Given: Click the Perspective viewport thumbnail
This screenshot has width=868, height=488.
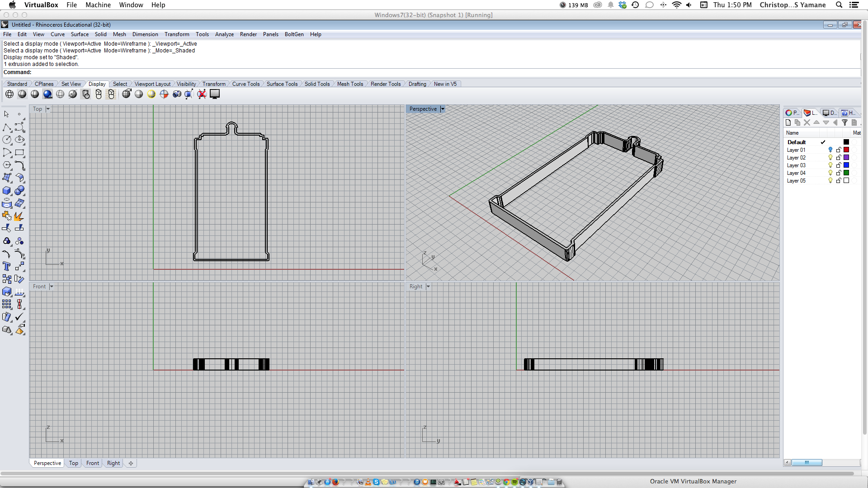Looking at the screenshot, I should (47, 463).
